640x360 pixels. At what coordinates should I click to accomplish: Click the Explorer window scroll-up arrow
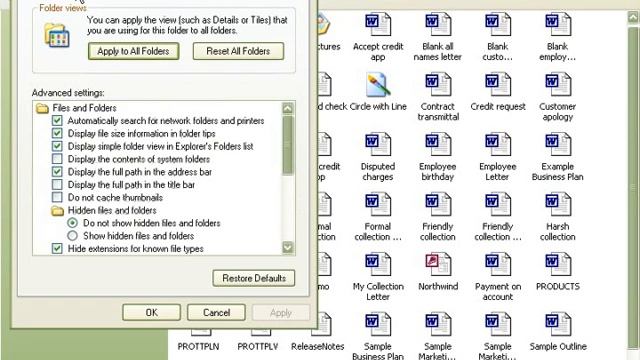pos(633,17)
